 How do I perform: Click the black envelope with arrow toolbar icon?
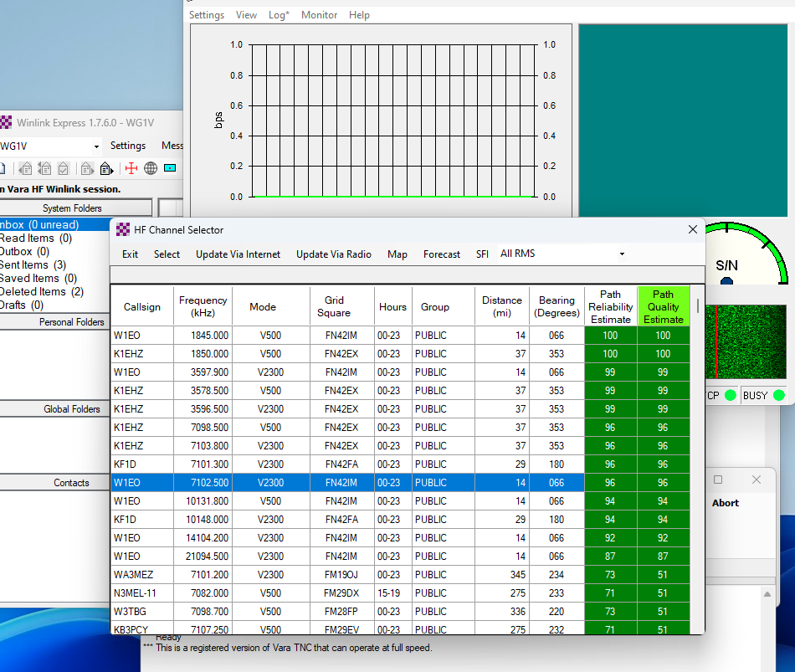(x=106, y=168)
